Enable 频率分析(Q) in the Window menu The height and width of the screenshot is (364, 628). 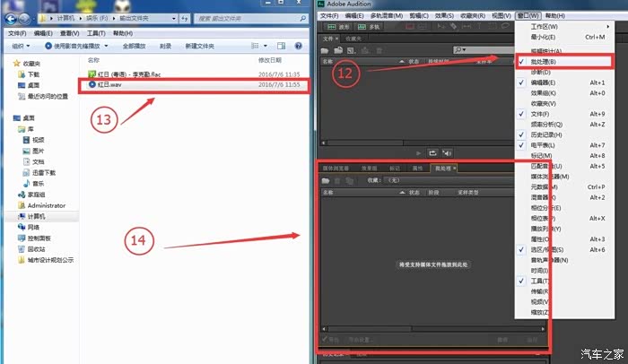564,125
